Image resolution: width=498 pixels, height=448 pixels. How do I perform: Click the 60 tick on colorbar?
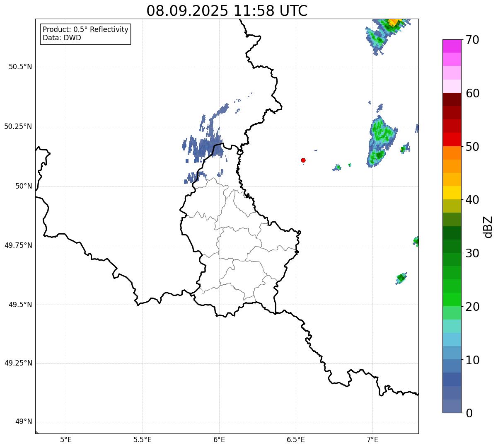(472, 93)
